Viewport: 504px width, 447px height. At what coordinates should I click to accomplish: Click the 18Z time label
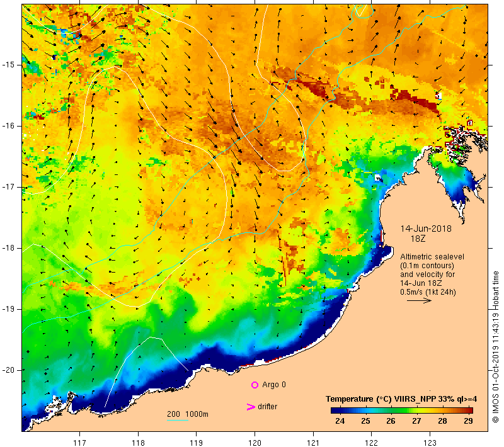pyautogui.click(x=418, y=239)
